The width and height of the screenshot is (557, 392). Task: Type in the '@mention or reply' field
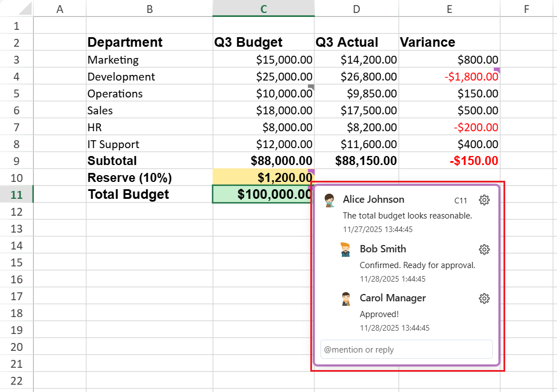tap(406, 349)
